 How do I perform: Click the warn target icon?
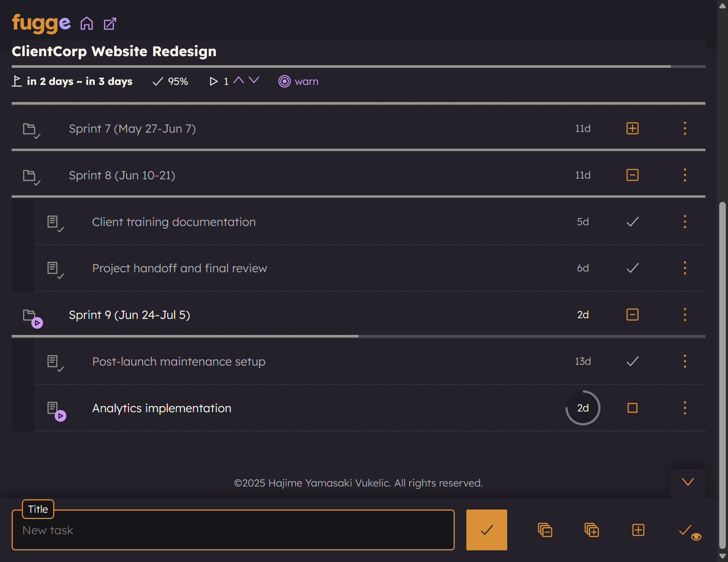point(285,81)
